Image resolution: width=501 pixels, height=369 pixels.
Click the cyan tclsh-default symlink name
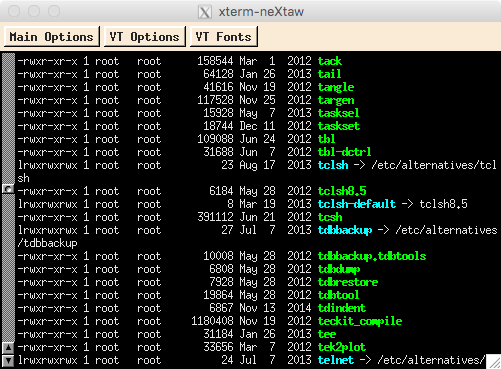pyautogui.click(x=357, y=204)
